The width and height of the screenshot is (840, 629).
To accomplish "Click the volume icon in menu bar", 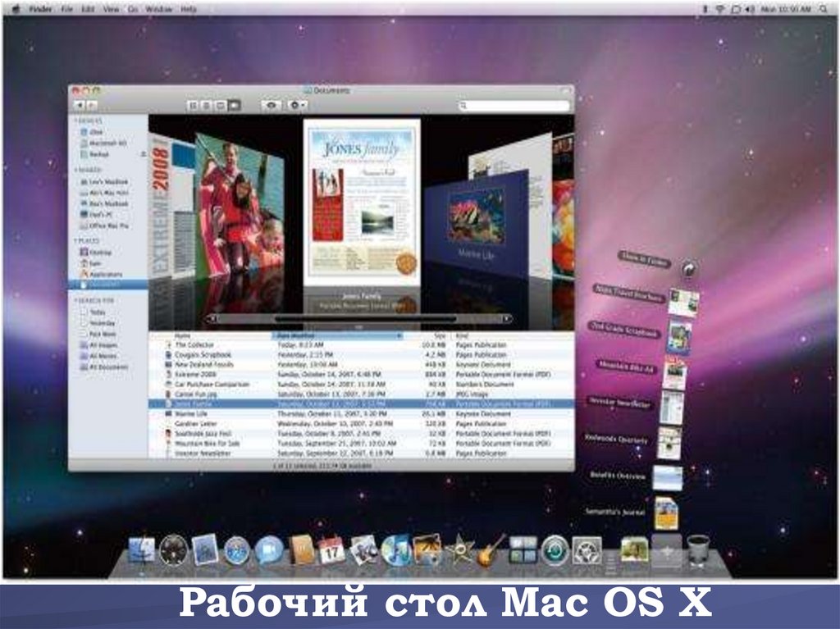I will point(750,9).
